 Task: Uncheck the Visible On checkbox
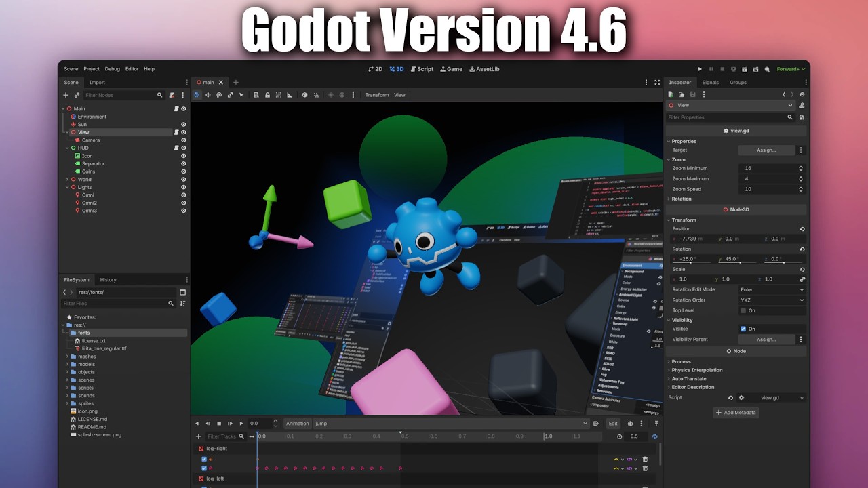743,329
